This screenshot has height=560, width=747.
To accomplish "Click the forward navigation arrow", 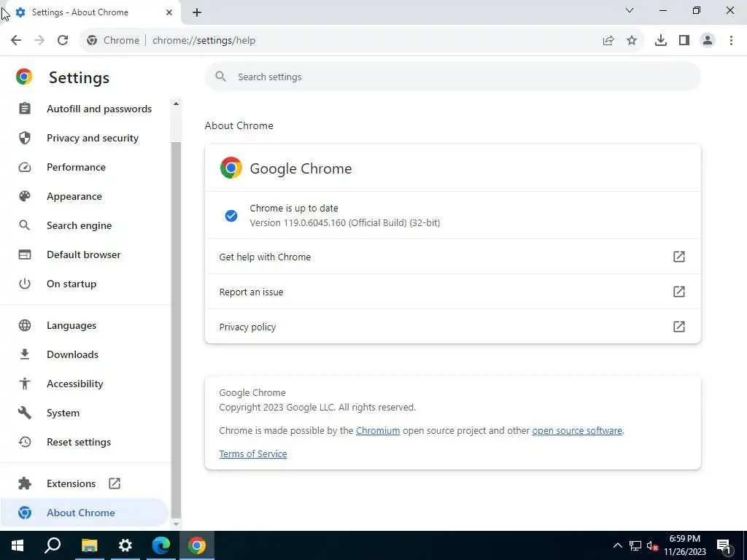I will click(39, 41).
